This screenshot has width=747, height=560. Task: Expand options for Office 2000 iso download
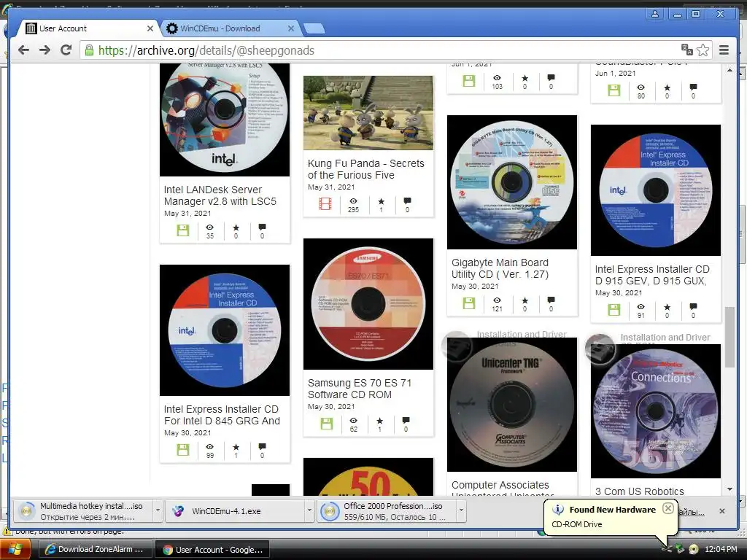tap(461, 511)
